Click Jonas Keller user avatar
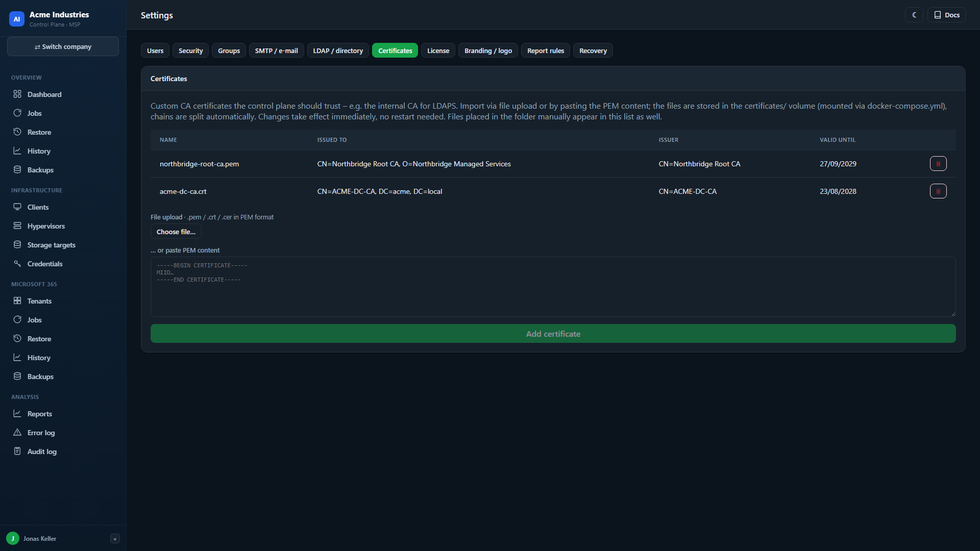 [13, 539]
